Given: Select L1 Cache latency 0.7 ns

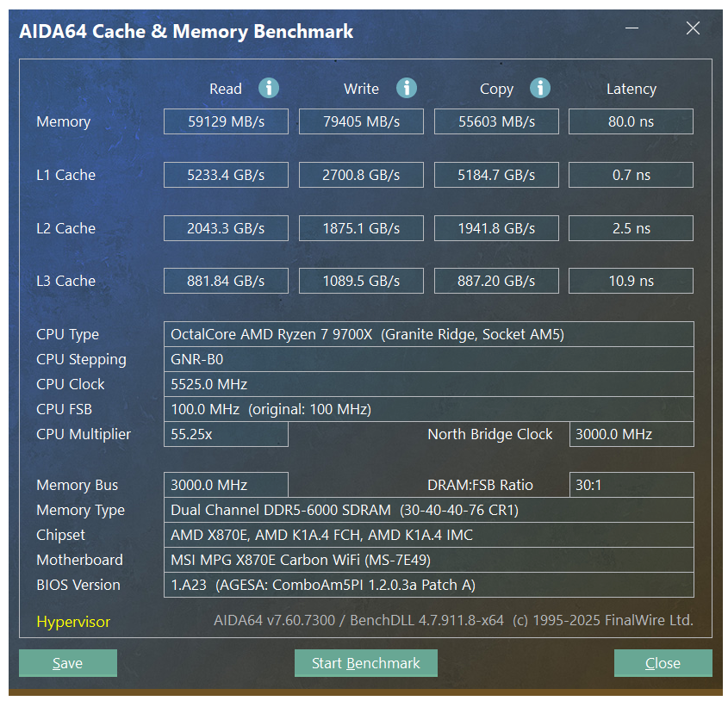Looking at the screenshot, I should (x=631, y=175).
